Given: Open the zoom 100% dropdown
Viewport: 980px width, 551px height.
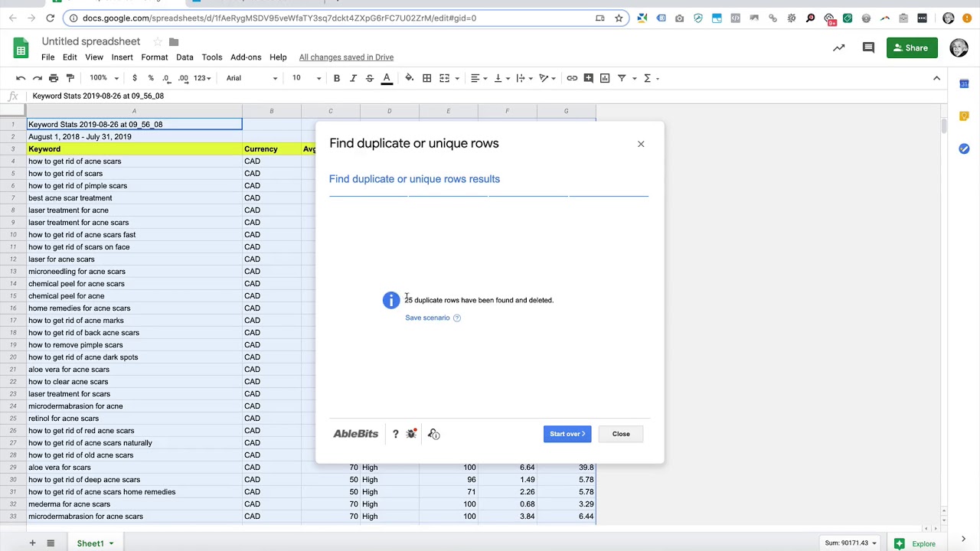Looking at the screenshot, I should pos(104,78).
